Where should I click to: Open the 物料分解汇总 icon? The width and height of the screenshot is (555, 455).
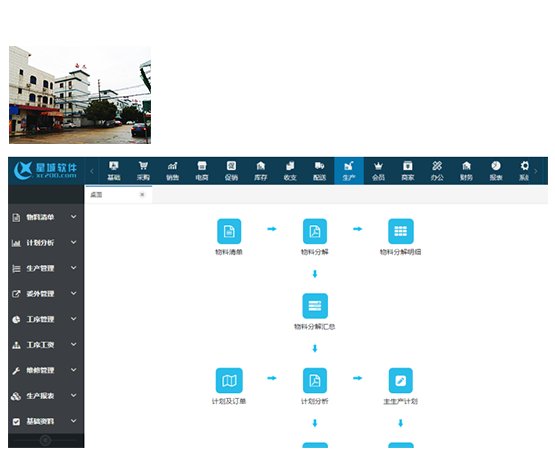click(x=315, y=306)
